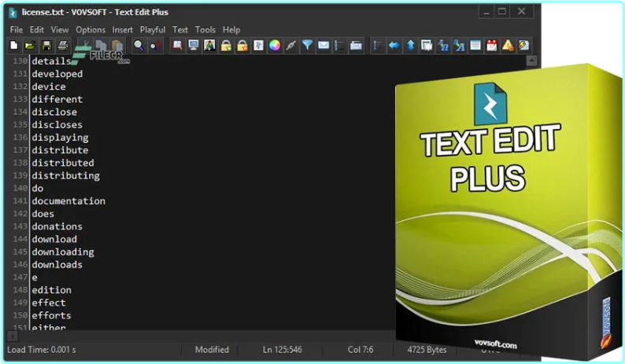The width and height of the screenshot is (625, 364).
Task: Open the View menu
Action: click(60, 30)
